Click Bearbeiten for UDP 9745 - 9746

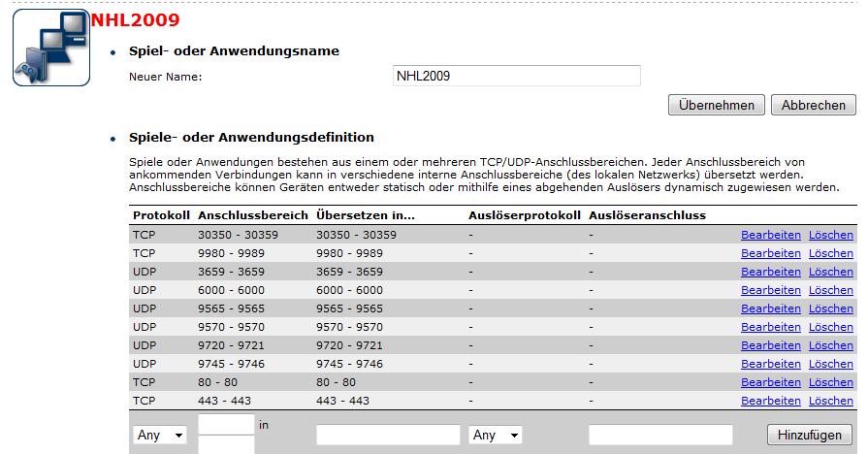coord(771,364)
